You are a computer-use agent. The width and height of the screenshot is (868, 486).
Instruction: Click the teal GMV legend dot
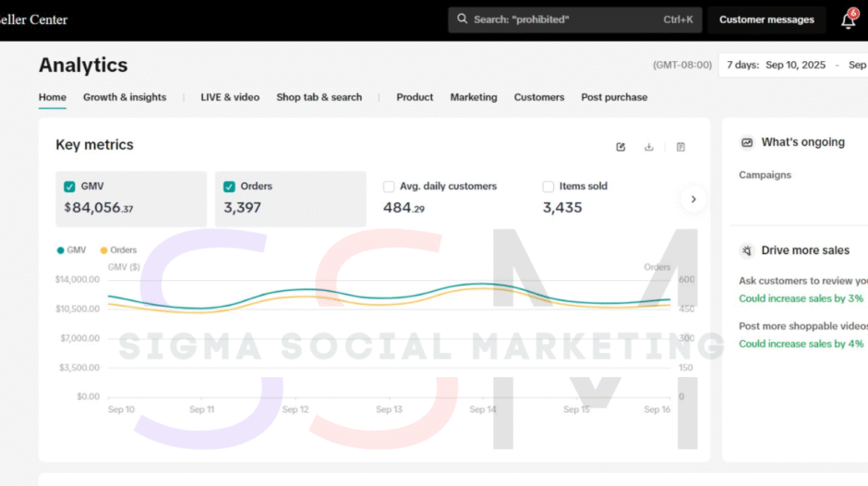coord(61,249)
